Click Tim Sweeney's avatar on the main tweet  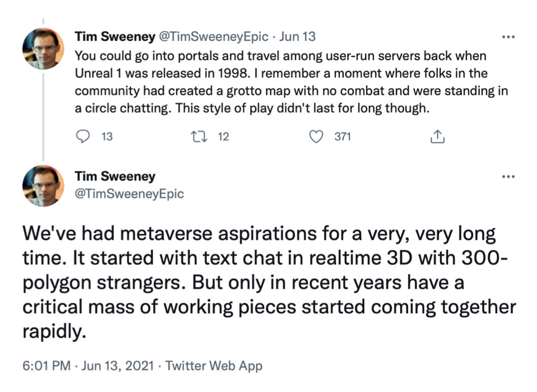click(43, 186)
